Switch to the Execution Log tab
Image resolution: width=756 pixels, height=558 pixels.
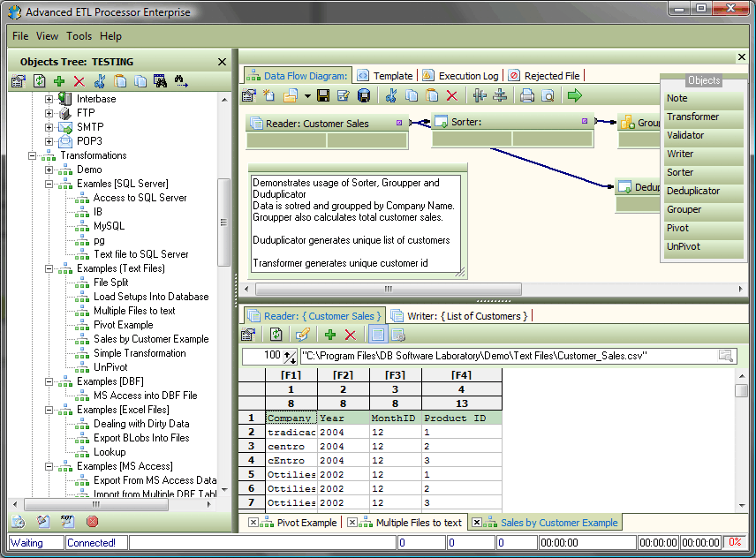tap(468, 76)
